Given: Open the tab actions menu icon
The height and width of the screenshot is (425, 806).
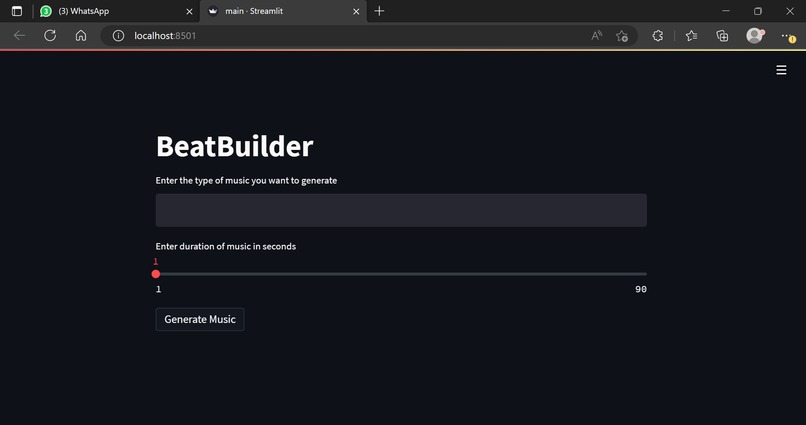Looking at the screenshot, I should [x=17, y=11].
